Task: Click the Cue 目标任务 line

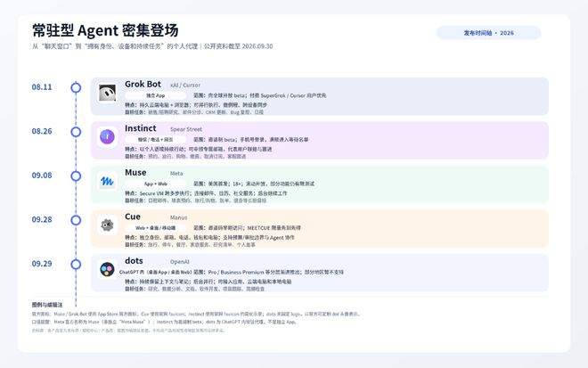Action: pos(190,245)
